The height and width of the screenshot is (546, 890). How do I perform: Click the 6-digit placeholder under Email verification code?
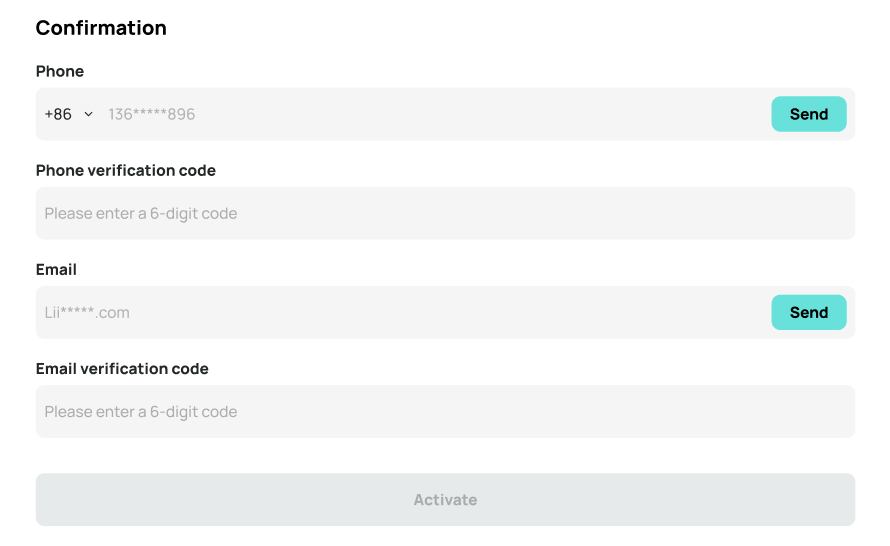[x=141, y=411]
